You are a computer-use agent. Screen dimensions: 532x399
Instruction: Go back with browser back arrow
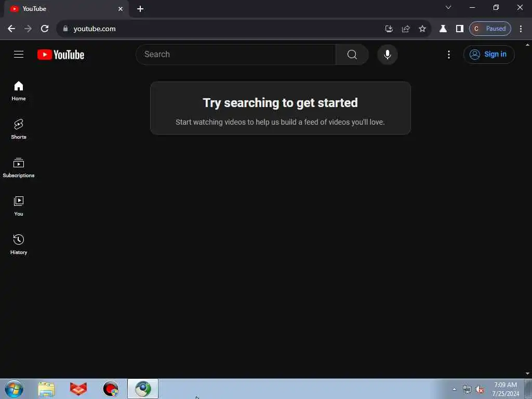[11, 29]
